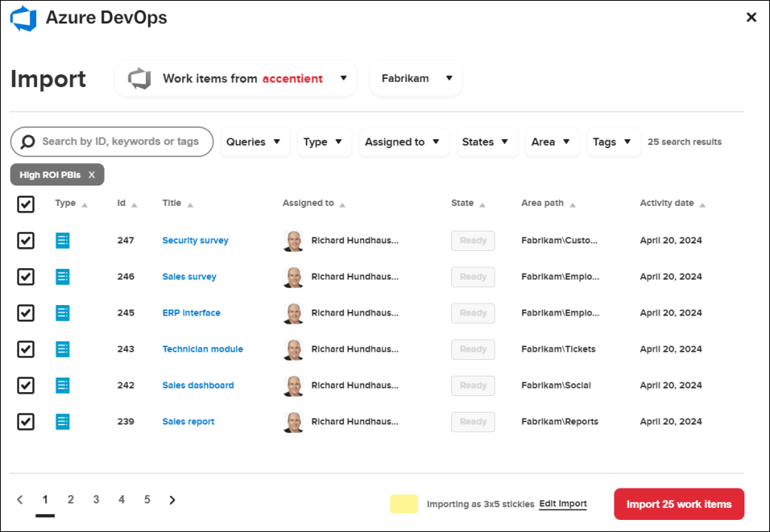Uncheck the ERP interface row checkbox
Viewport: 770px width, 532px height.
26,313
